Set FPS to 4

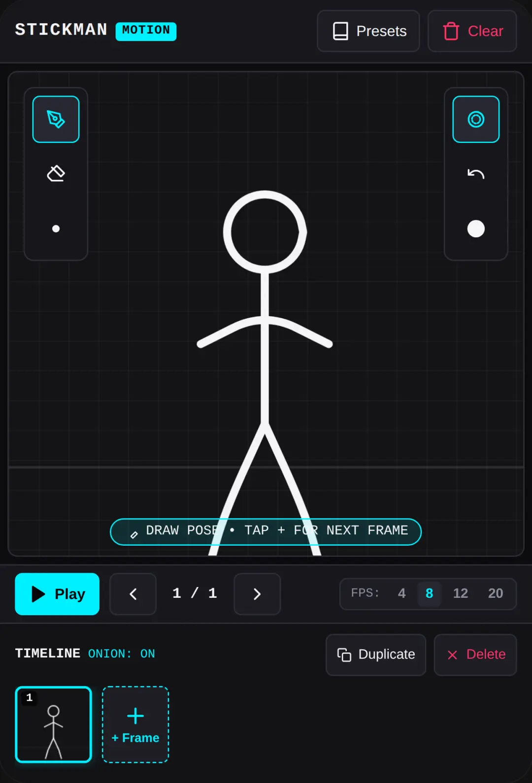click(402, 593)
